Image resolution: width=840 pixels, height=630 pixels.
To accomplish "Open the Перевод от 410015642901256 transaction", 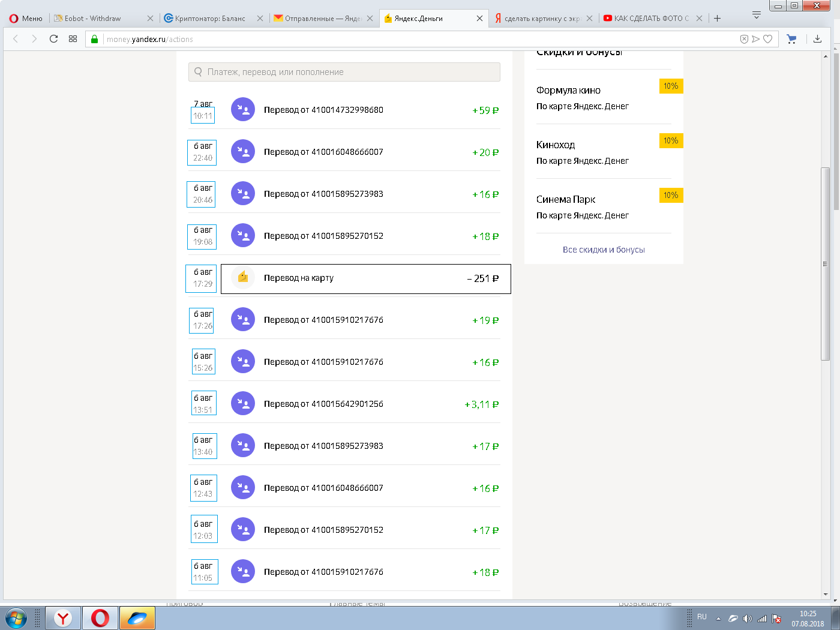I will point(323,404).
